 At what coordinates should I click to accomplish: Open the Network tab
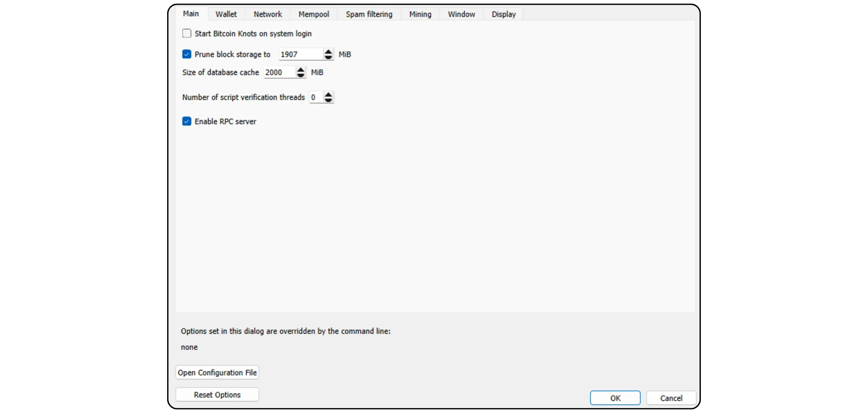click(x=268, y=14)
